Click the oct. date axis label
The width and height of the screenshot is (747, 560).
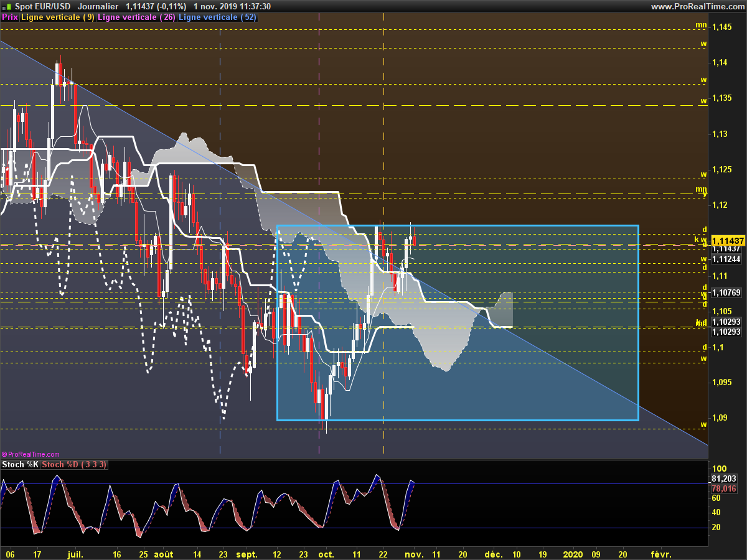coord(326,553)
